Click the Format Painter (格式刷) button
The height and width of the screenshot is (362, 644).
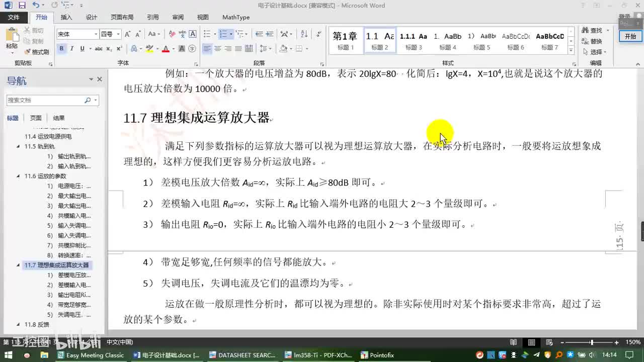(37, 52)
